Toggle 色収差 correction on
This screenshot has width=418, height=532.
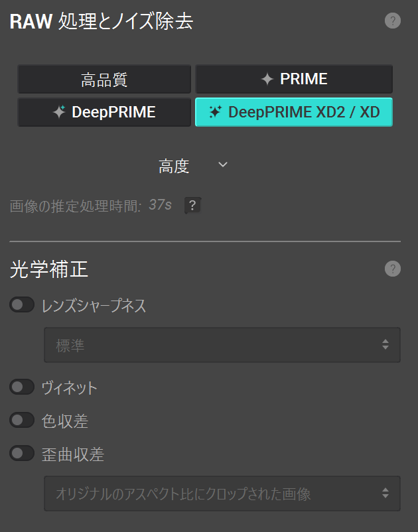tap(22, 420)
